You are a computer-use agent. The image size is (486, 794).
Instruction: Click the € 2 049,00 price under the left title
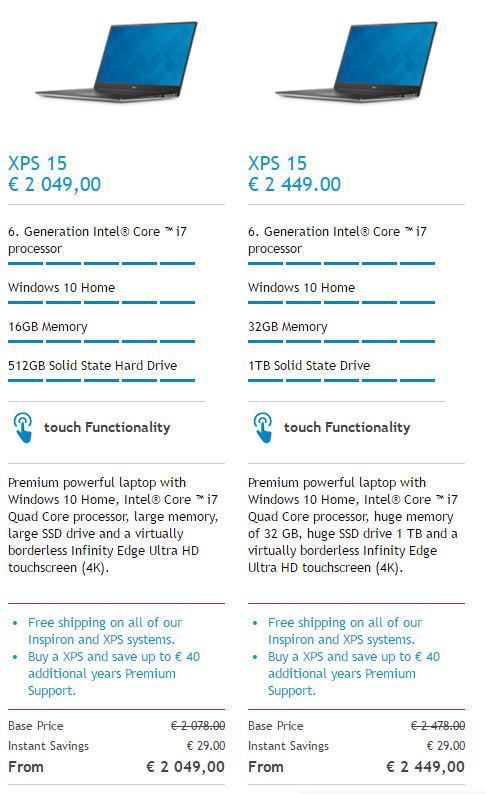[x=55, y=184]
